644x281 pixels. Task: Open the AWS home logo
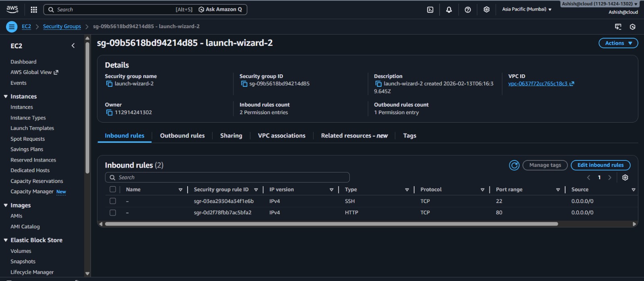click(x=12, y=9)
